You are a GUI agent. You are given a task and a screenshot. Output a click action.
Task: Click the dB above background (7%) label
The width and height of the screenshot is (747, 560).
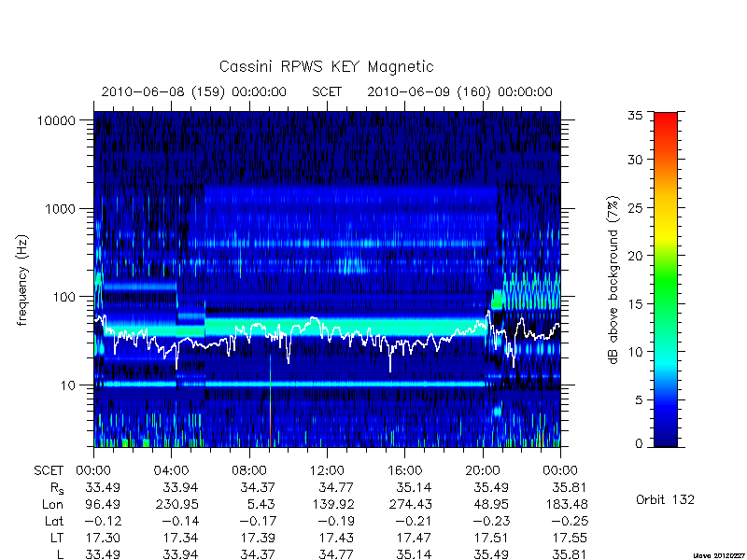tap(613, 280)
